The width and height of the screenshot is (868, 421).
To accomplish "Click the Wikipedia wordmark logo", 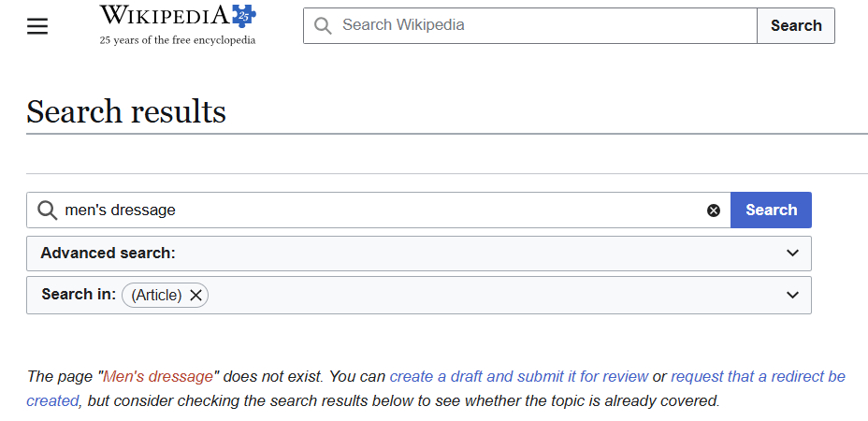I will [164, 16].
